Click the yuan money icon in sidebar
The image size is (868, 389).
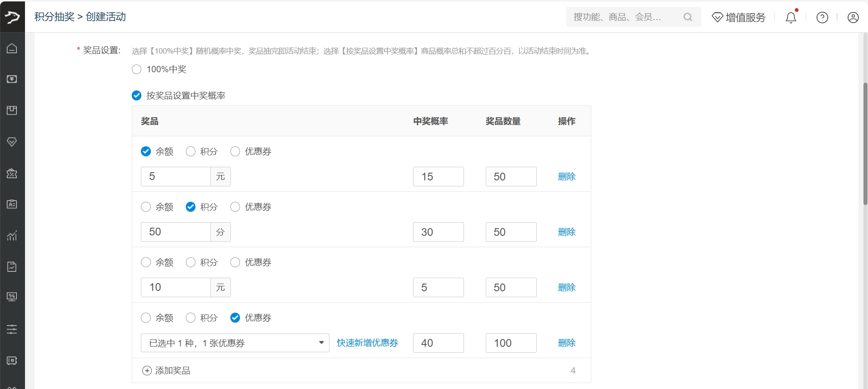(x=12, y=79)
